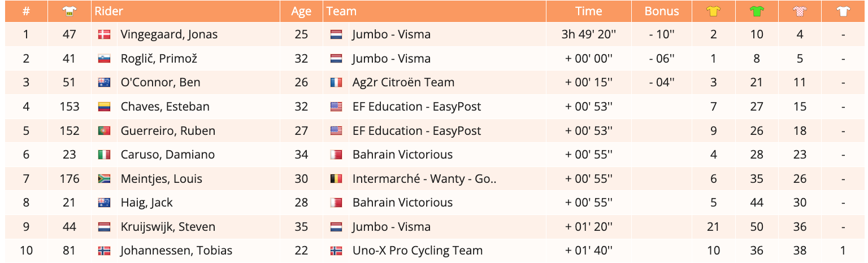The width and height of the screenshot is (868, 263).
Task: Sort by the Time column header
Action: [x=589, y=11]
